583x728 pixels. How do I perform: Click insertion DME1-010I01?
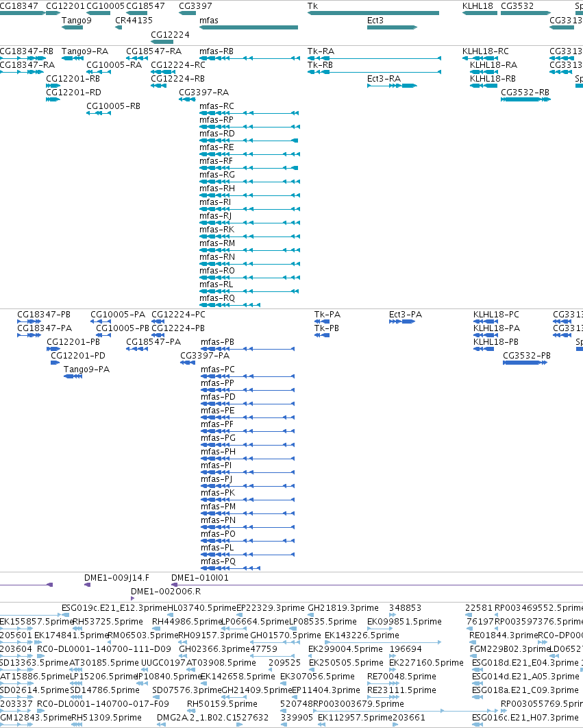200,578
